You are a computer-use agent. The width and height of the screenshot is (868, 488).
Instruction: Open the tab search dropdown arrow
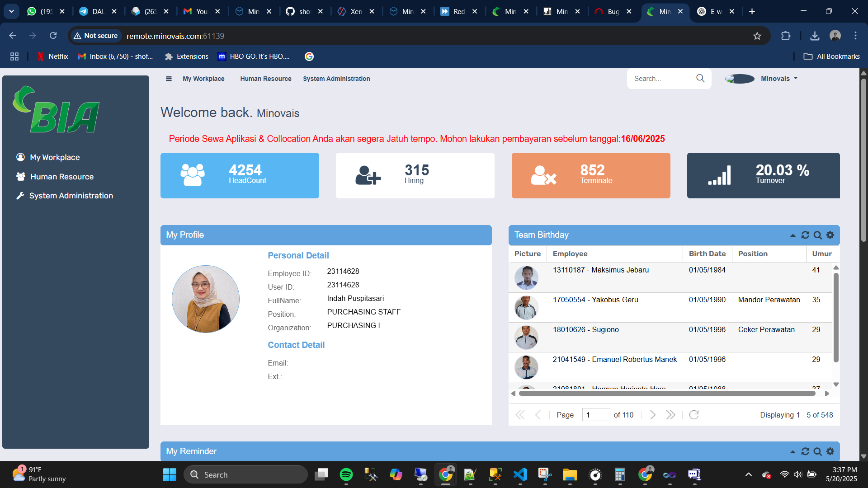pos(11,11)
